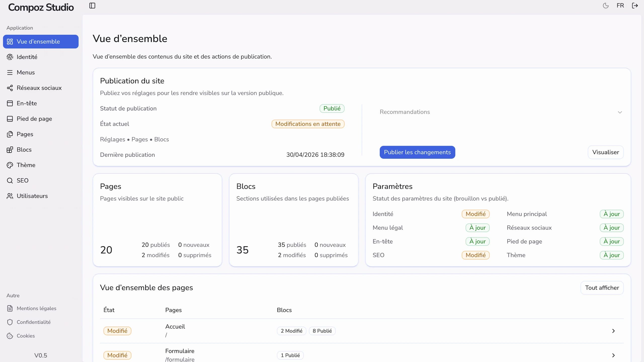
Task: Click the Dernière publication date value
Action: coord(315,155)
